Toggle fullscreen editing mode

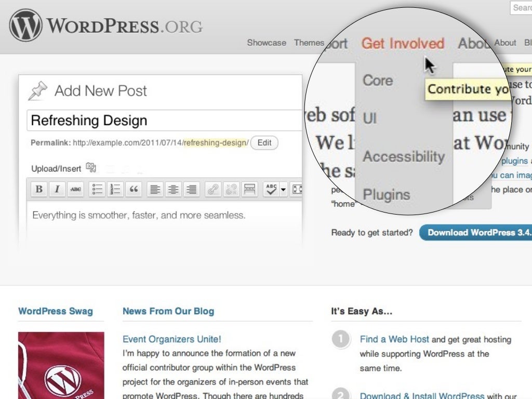coord(297,189)
